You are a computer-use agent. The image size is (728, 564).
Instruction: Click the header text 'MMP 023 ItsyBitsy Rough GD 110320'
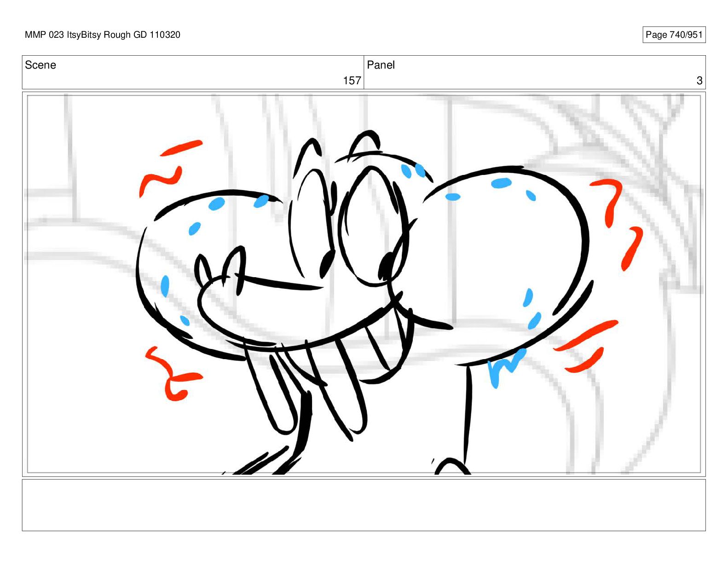103,35
